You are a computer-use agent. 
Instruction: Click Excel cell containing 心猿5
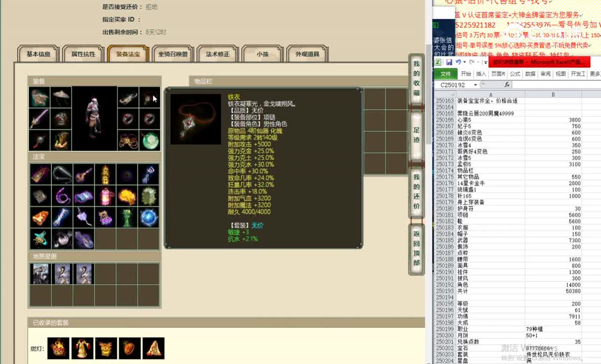pos(490,120)
